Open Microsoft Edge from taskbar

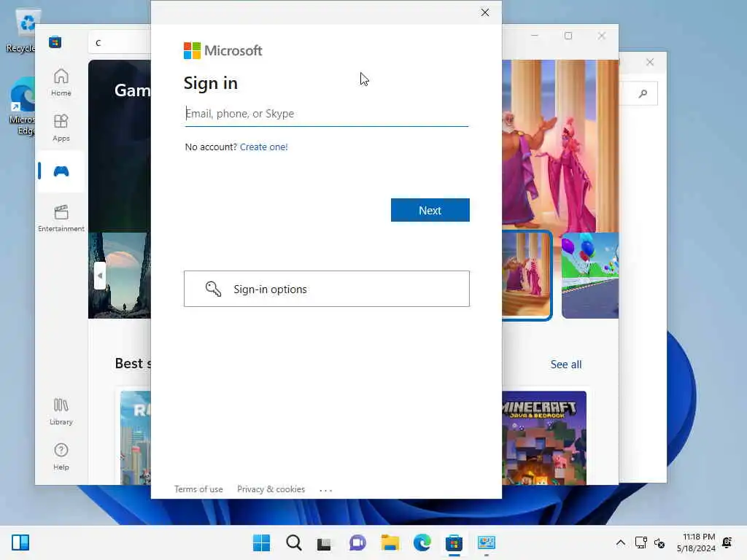[422, 542]
